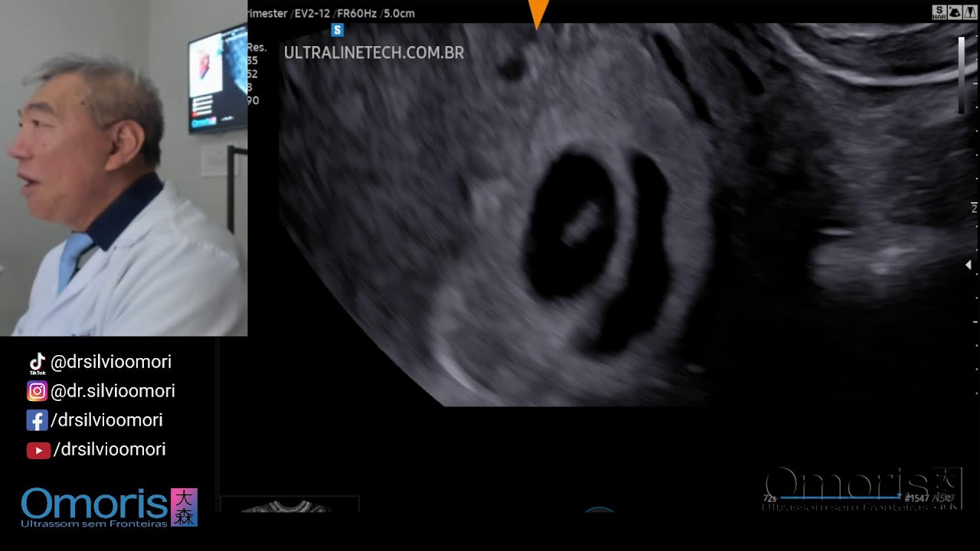Click the Instagram logo icon
The image size is (980, 551).
[x=37, y=391]
